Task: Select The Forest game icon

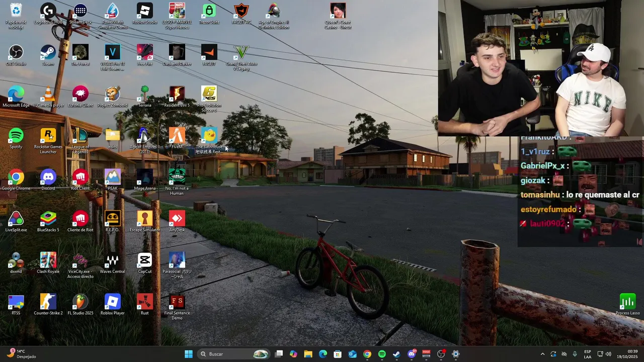Action: (x=80, y=55)
